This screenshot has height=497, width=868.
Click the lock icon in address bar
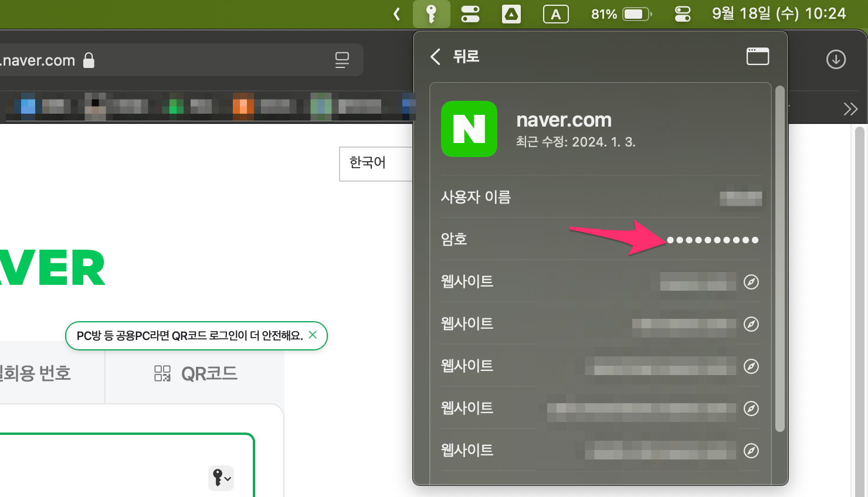pyautogui.click(x=89, y=60)
